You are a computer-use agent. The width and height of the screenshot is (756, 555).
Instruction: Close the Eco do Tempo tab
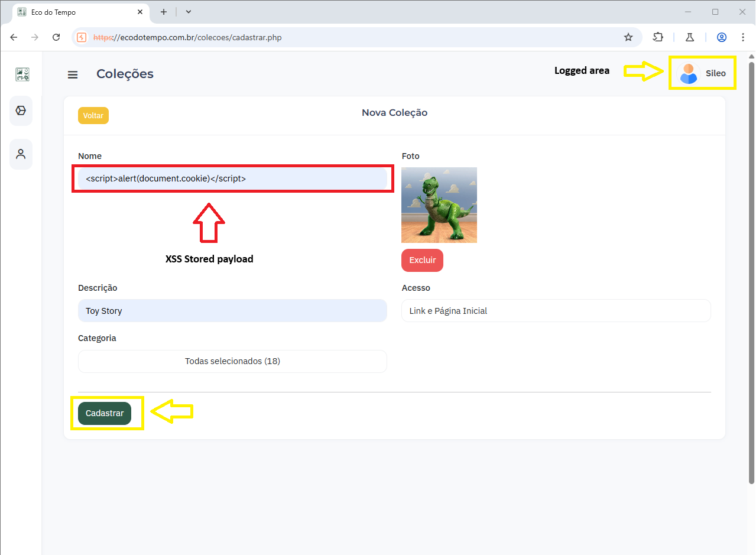(x=139, y=12)
